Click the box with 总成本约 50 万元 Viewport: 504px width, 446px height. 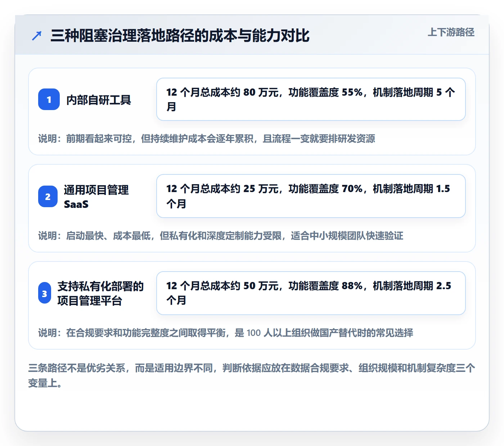pyautogui.click(x=311, y=293)
